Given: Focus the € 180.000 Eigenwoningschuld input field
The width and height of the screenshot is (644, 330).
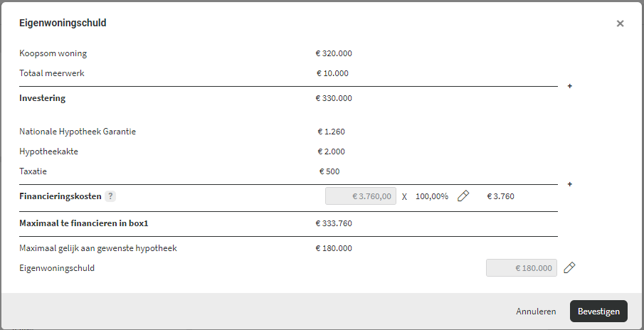Looking at the screenshot, I should pos(522,268).
